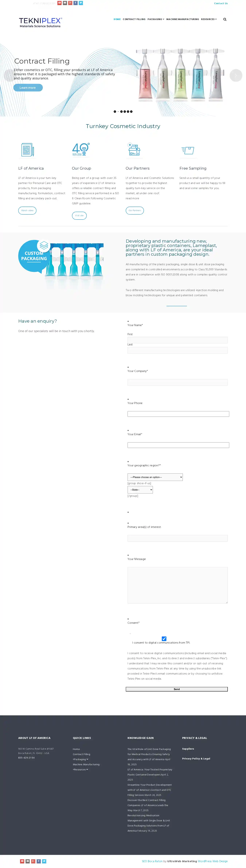Click the Your Email input field
This screenshot has width=246, height=868.
178,445
